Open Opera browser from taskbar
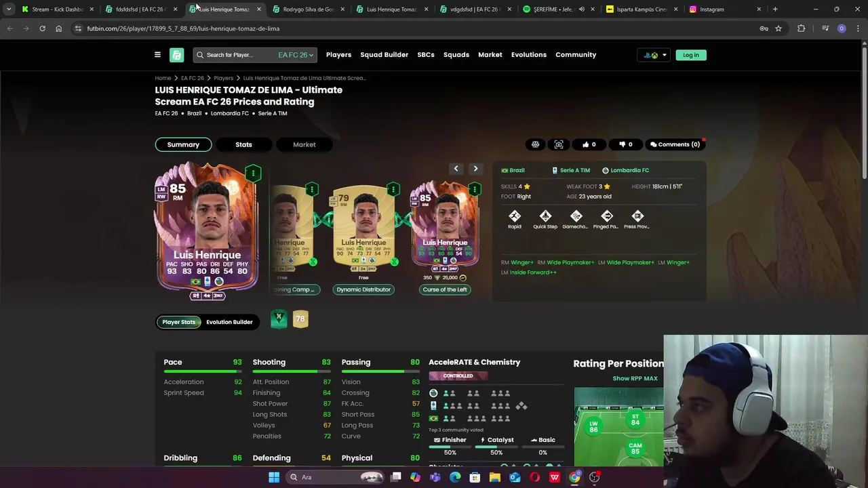The height and width of the screenshot is (488, 868). coord(535,477)
